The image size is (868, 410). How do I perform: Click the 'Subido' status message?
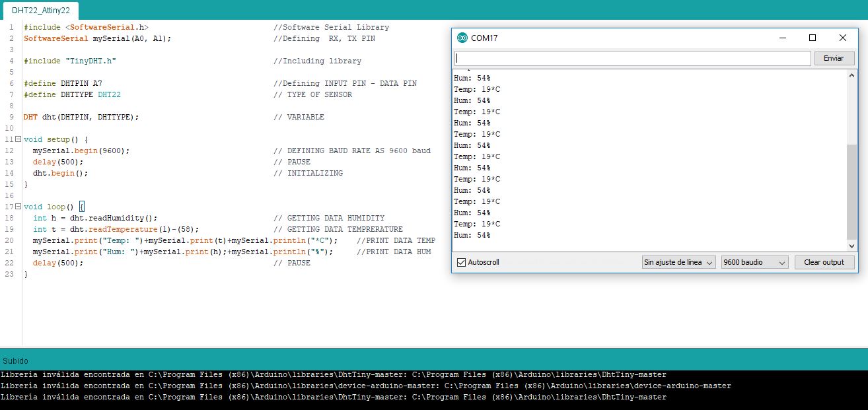15,361
